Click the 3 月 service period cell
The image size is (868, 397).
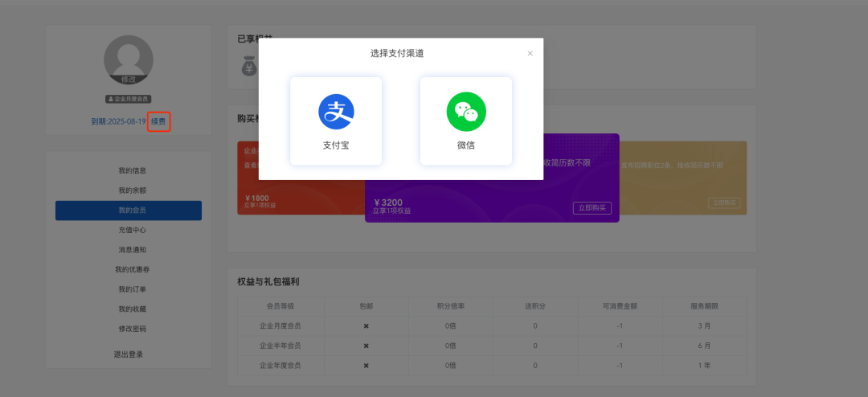[x=704, y=326]
